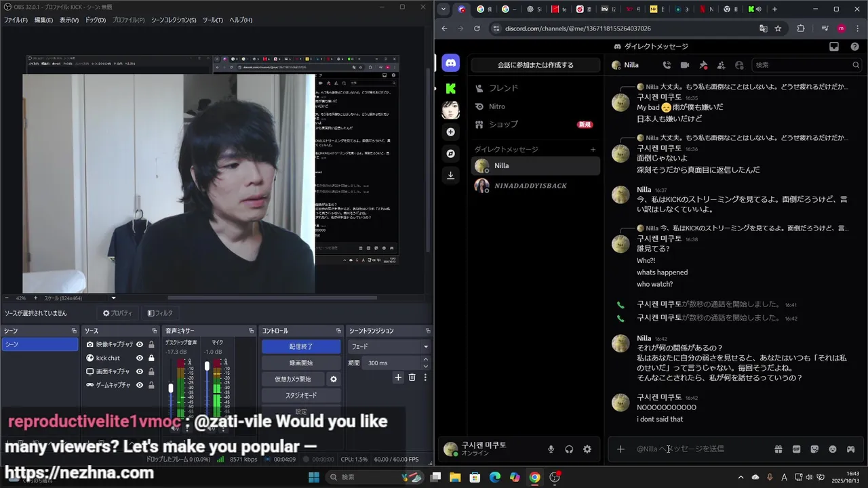Add a scene transition in OBS
This screenshot has height=488, width=868.
398,378
